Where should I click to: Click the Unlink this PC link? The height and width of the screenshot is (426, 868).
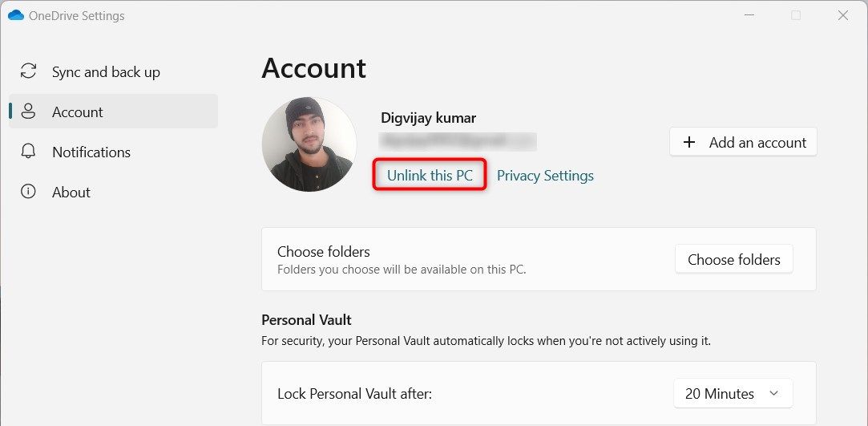click(430, 175)
